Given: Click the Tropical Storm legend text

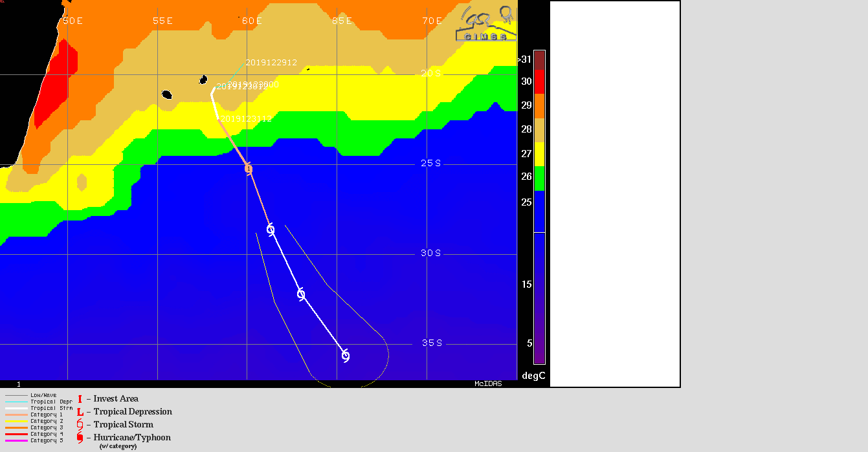Looking at the screenshot, I should pyautogui.click(x=124, y=425).
